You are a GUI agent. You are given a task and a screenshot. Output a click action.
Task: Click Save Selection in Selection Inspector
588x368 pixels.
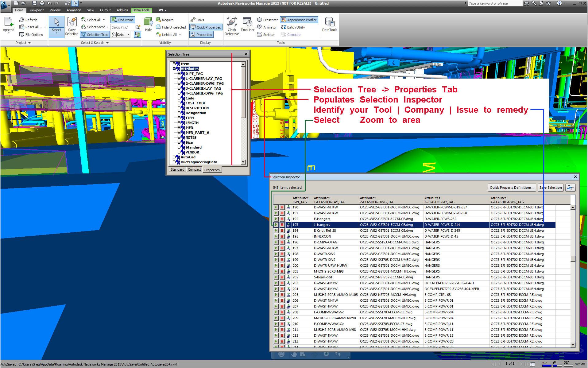[551, 188]
